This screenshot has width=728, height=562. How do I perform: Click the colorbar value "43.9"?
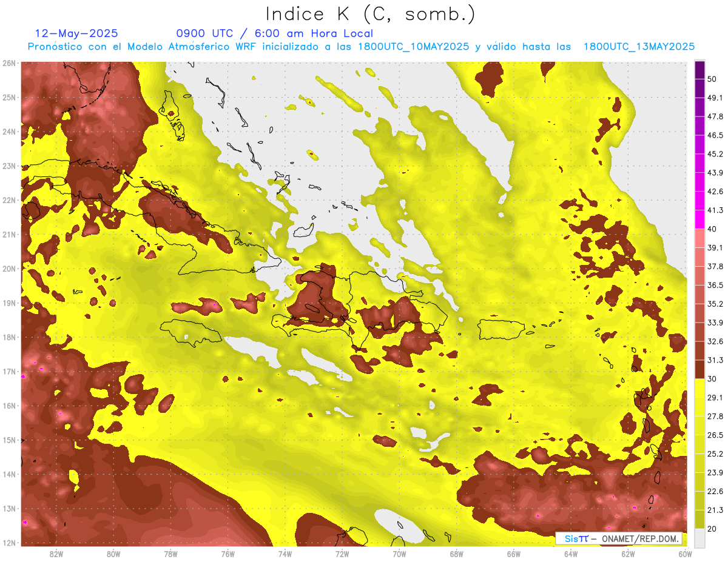(715, 173)
